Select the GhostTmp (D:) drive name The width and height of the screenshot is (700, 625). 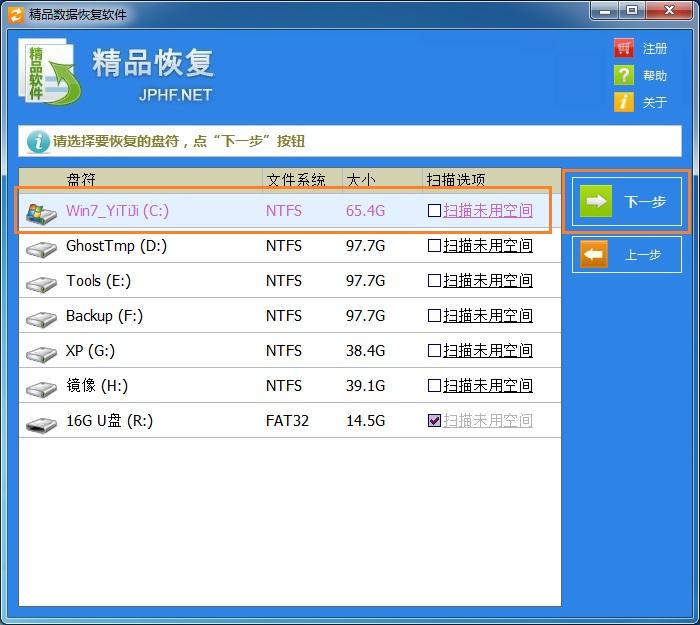click(x=116, y=246)
